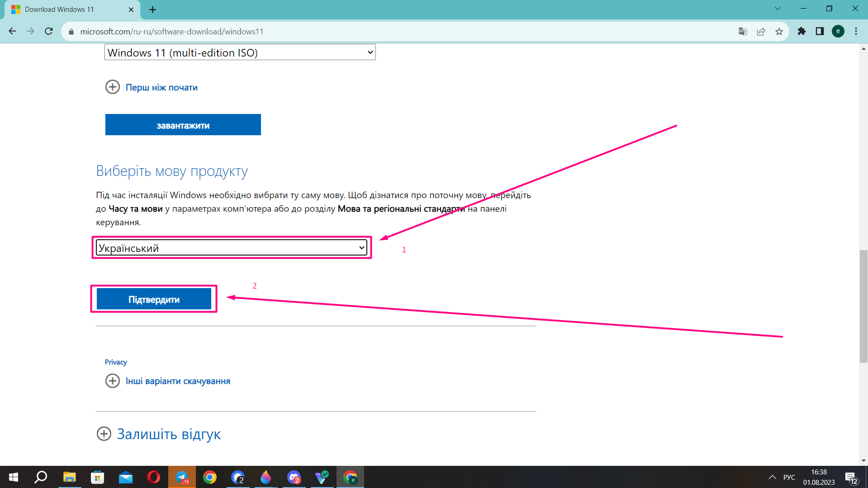Viewport: 868px width, 488px height.
Task: Click the browser forward arrow
Action: click(x=30, y=31)
